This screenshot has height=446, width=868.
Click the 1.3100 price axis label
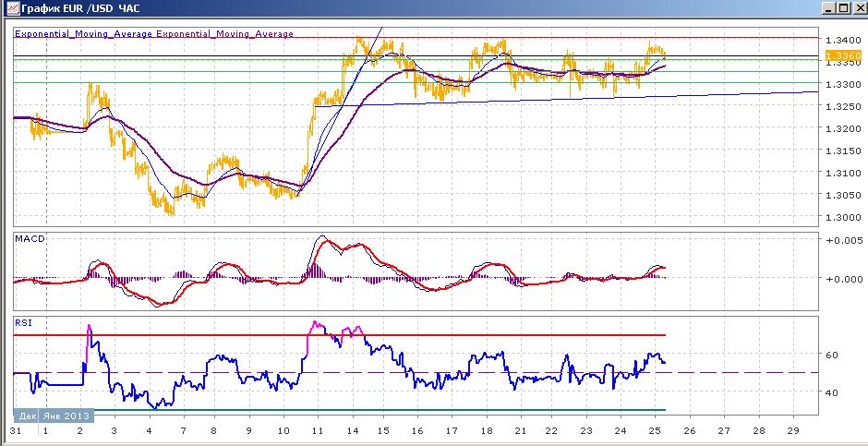[x=843, y=173]
